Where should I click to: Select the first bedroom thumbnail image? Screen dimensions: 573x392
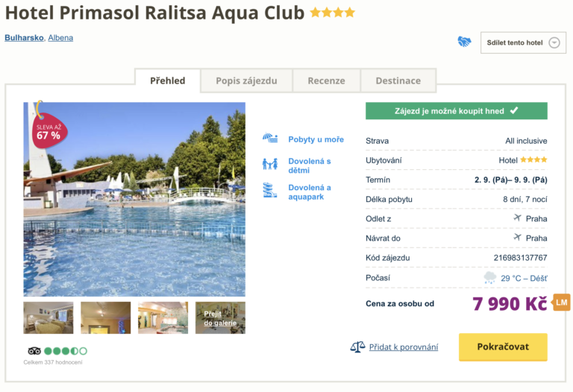coord(48,317)
